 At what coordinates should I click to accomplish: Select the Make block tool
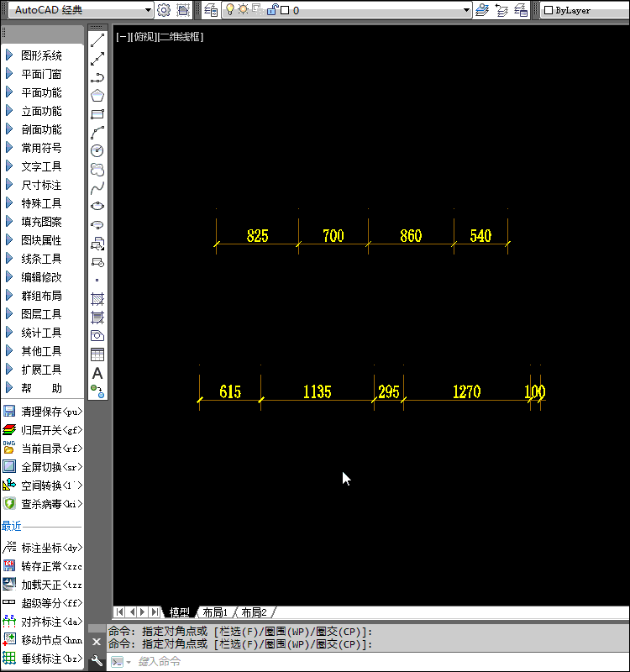click(x=97, y=261)
